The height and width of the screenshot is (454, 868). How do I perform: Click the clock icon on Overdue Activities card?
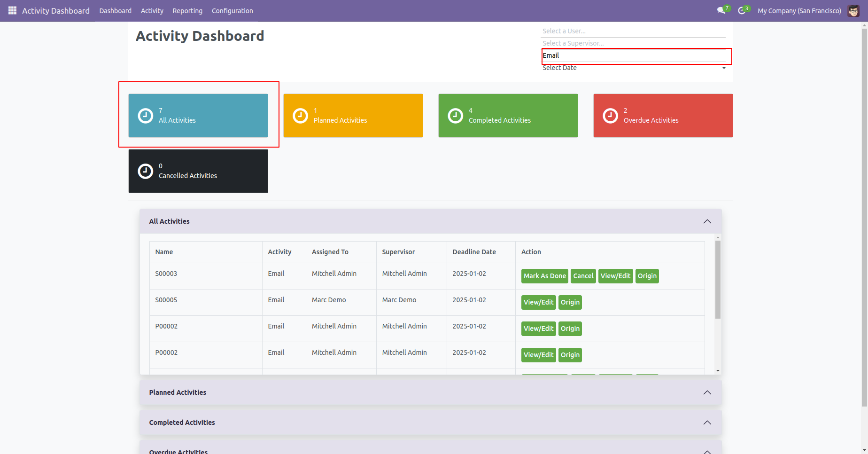[x=610, y=116]
